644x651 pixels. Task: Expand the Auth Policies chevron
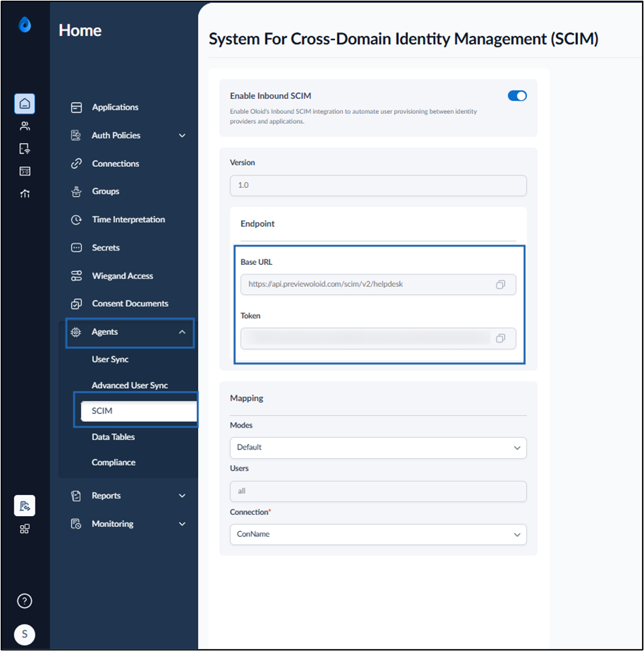tap(182, 136)
